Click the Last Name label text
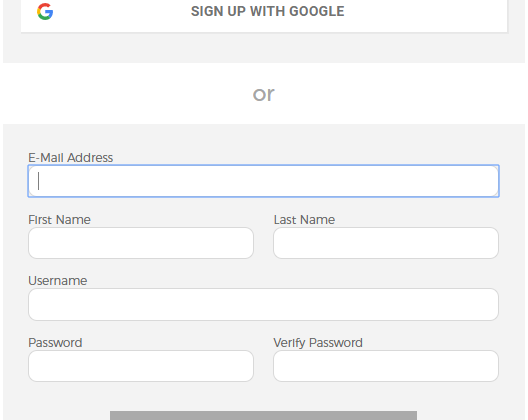 click(304, 220)
